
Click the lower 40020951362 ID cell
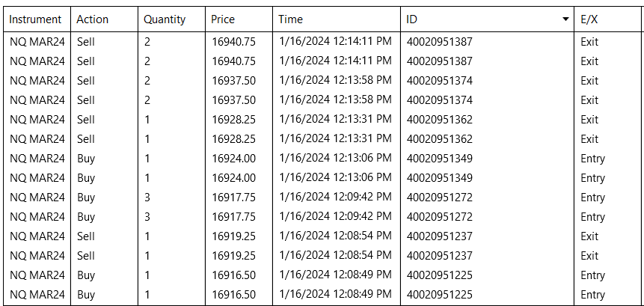440,139
